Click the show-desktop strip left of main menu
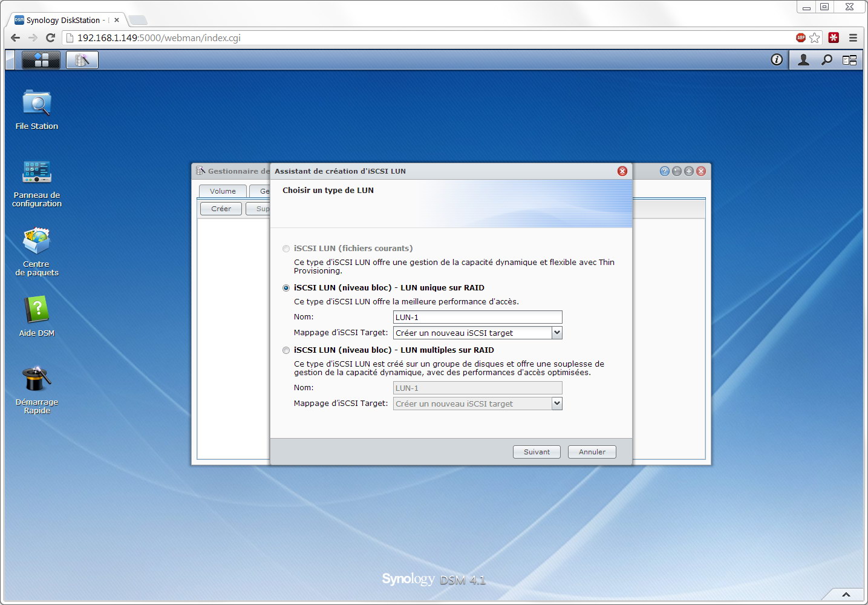868x605 pixels. [10, 59]
